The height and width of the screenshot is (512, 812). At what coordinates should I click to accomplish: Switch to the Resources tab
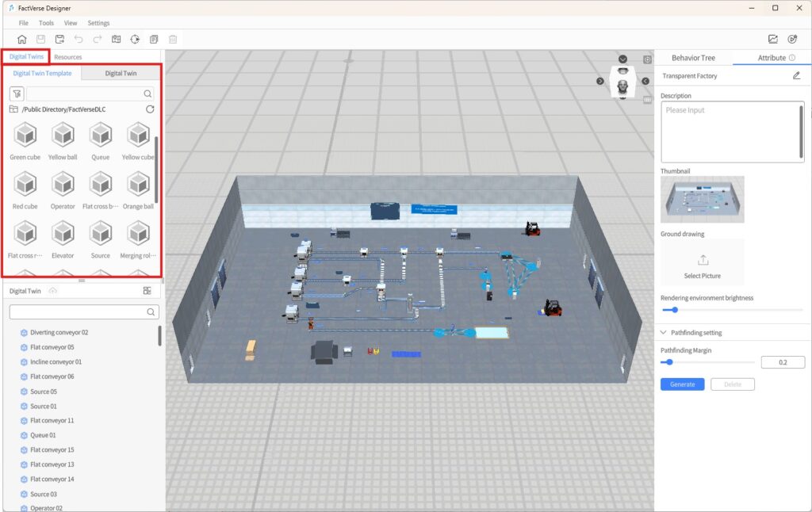tap(68, 57)
